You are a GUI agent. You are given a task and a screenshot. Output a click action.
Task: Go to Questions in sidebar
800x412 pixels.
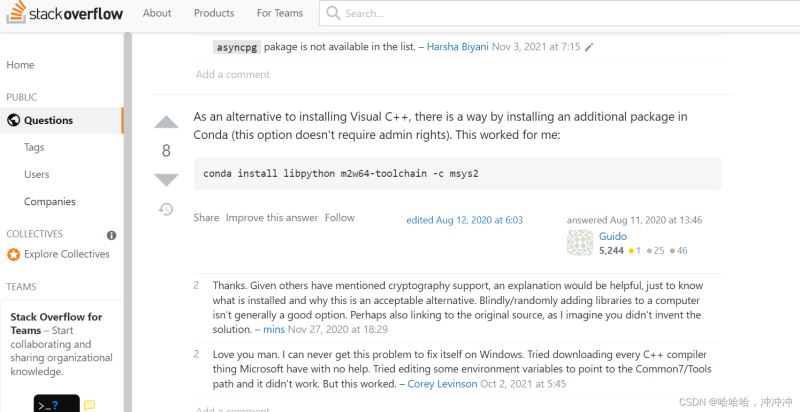(x=48, y=120)
